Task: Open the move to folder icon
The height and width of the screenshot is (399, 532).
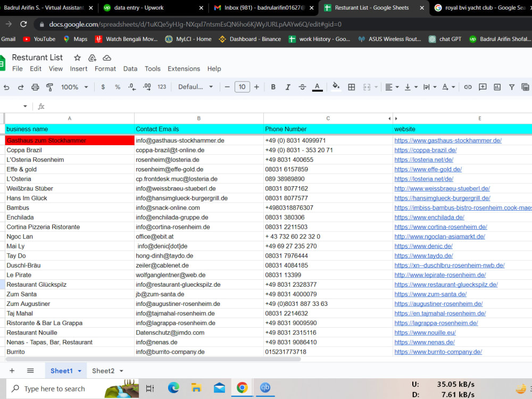Action: tap(92, 58)
